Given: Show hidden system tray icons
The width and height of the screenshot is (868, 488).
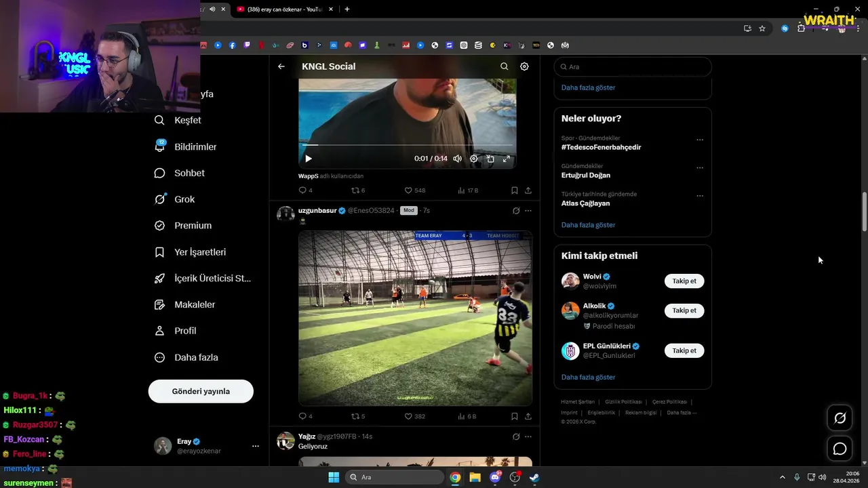Looking at the screenshot, I should 782,477.
